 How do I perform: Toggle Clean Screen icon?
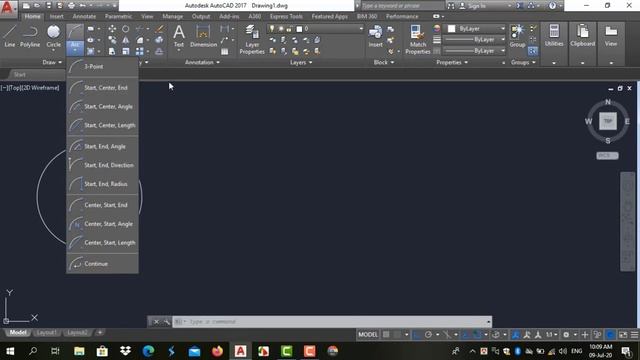pyautogui.click(x=623, y=335)
